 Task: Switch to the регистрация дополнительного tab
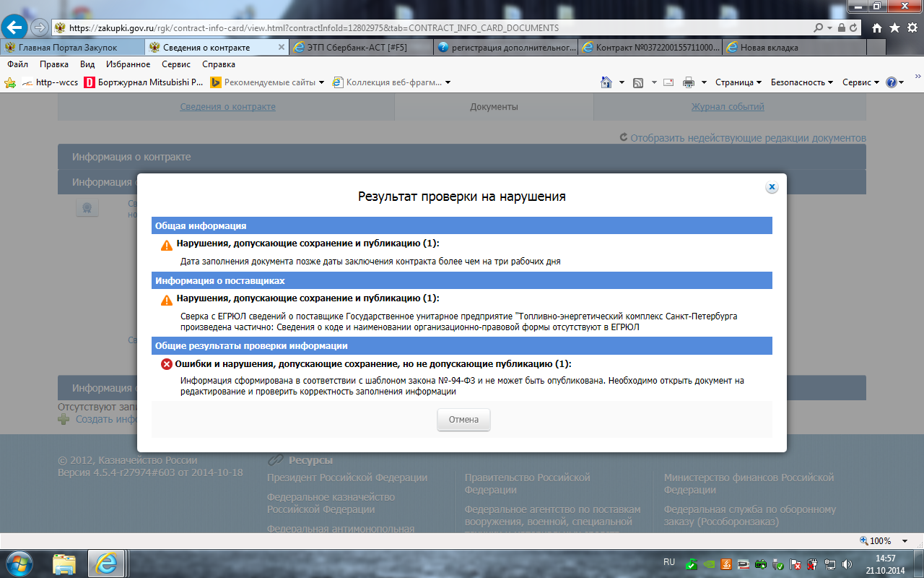pos(506,48)
